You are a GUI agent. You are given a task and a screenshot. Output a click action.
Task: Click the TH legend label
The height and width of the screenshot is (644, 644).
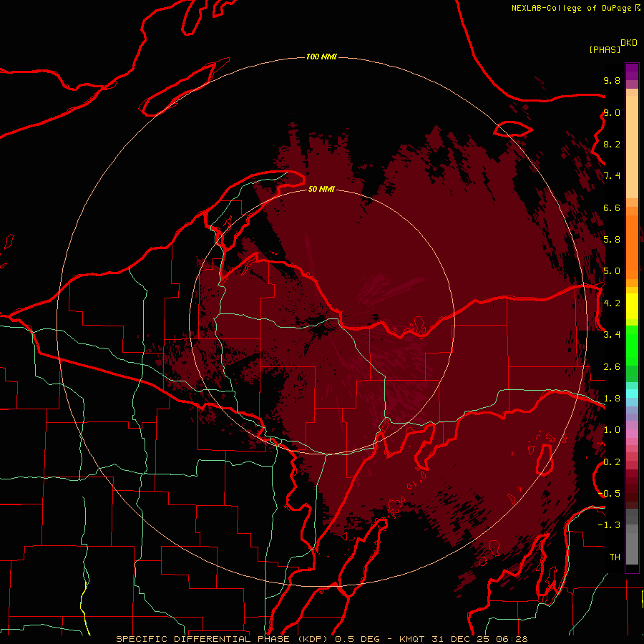[x=615, y=557]
